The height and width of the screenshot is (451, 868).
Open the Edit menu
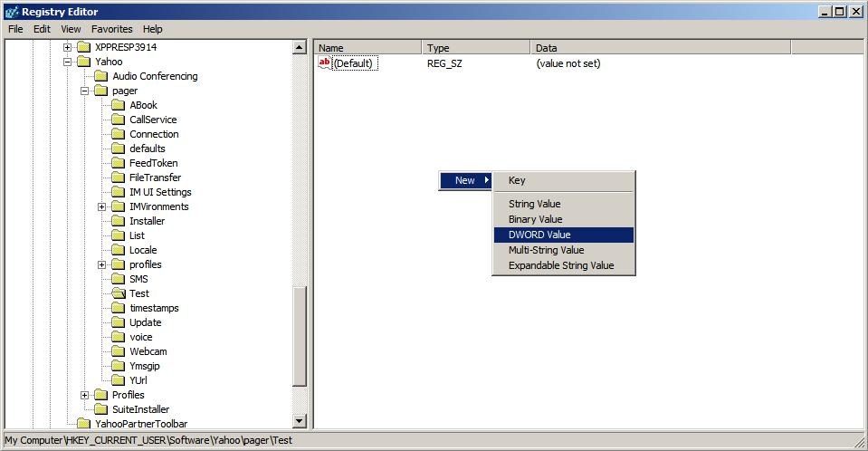pyautogui.click(x=42, y=29)
